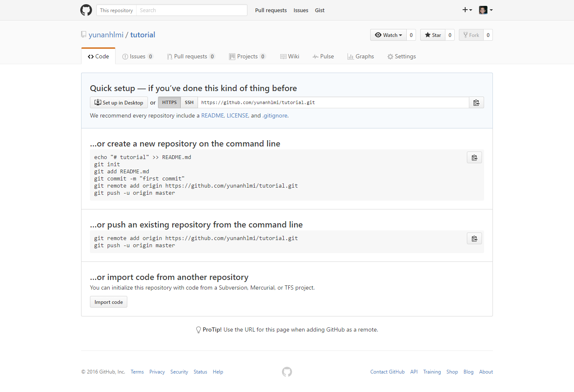This screenshot has height=392, width=574.
Task: Open the Graphs tab
Action: pos(361,57)
